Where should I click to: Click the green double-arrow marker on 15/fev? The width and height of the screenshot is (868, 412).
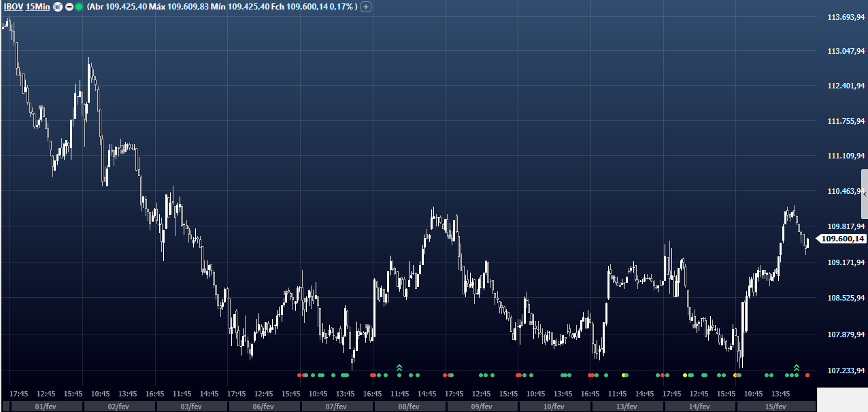[797, 368]
